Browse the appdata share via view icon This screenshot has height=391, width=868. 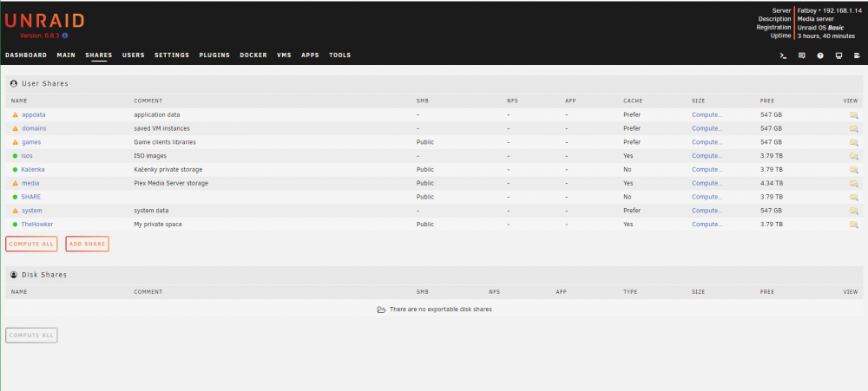853,115
